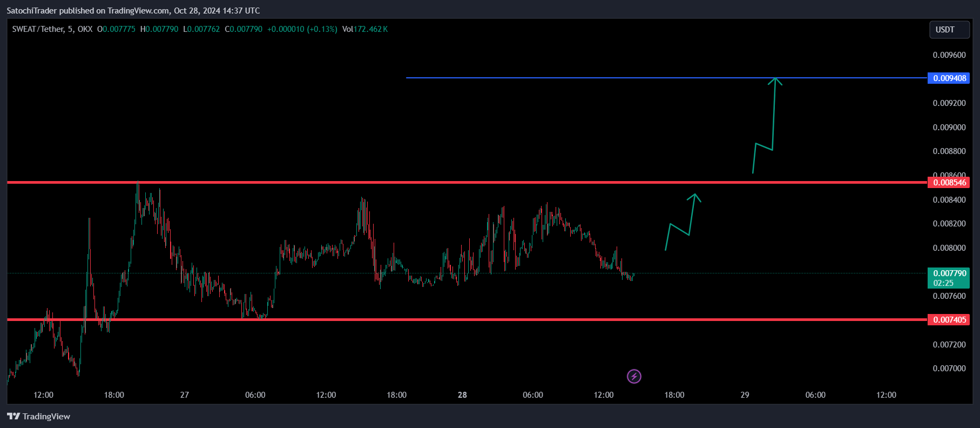Image resolution: width=980 pixels, height=428 pixels.
Task: Click the open value O0.007775
Action: pyautogui.click(x=116, y=29)
